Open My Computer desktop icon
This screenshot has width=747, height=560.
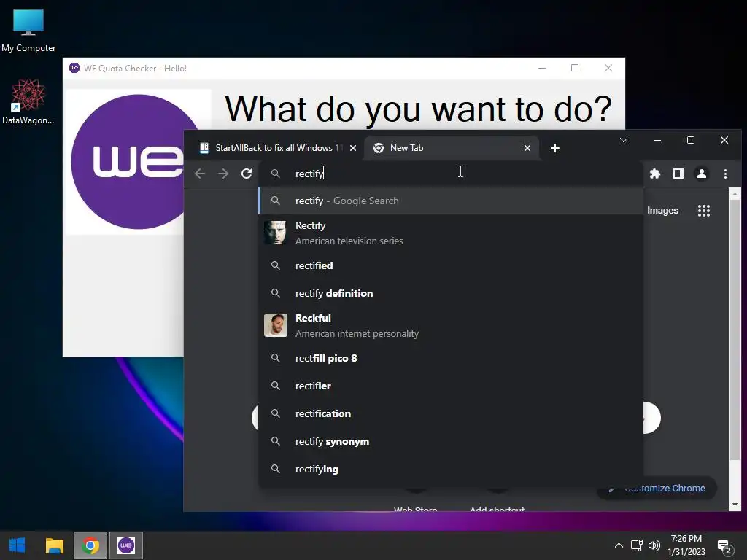coord(28,30)
